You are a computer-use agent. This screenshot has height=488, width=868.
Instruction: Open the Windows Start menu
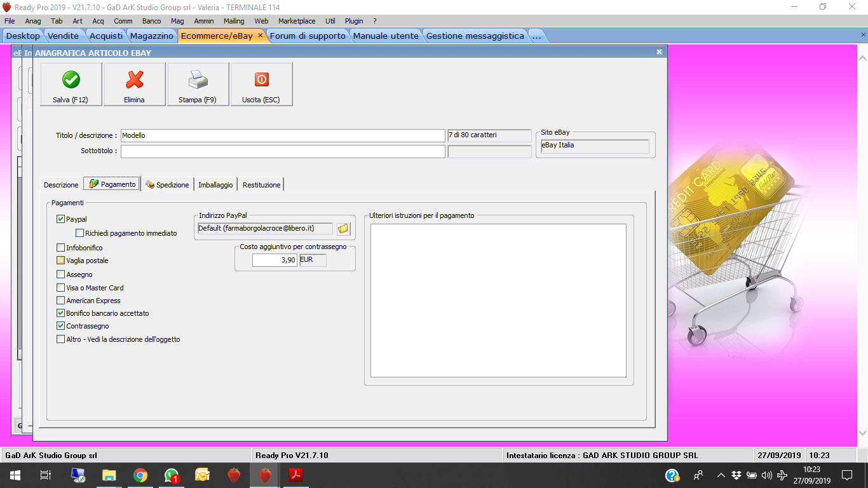(15, 475)
